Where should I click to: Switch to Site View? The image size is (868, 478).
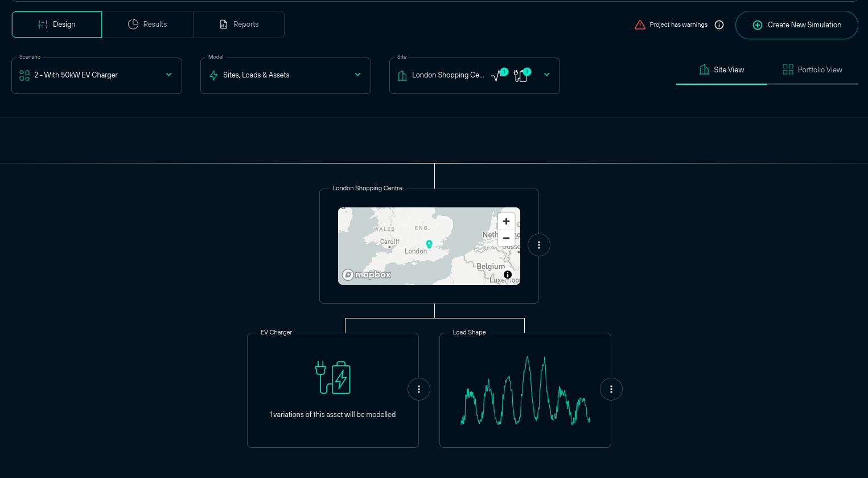(721, 70)
